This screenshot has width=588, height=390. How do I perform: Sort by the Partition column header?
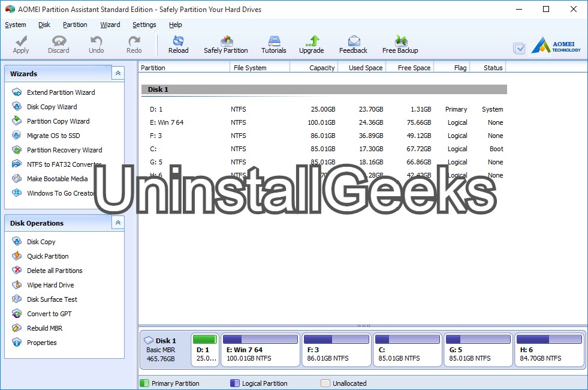184,68
